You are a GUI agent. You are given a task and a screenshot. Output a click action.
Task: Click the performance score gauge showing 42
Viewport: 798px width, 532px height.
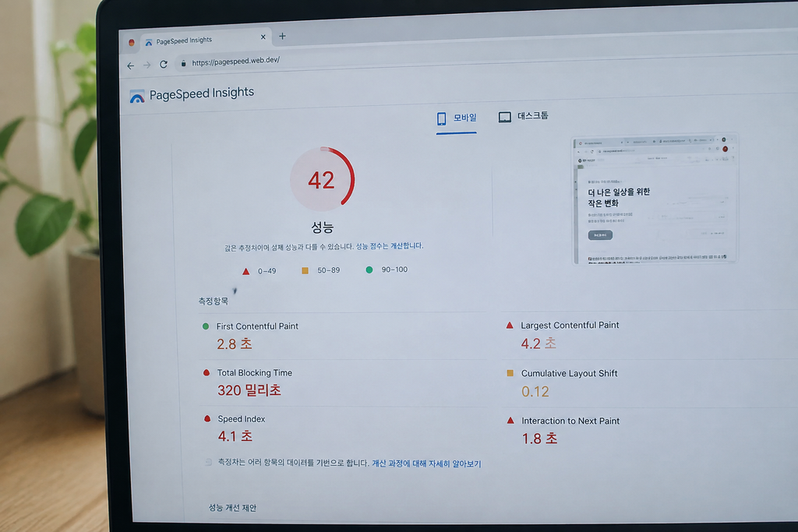tap(322, 179)
